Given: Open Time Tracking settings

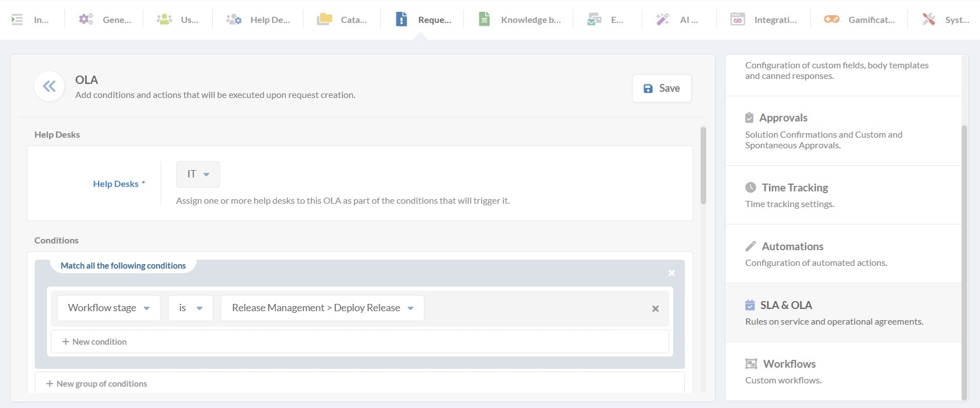Looking at the screenshot, I should coord(843,195).
